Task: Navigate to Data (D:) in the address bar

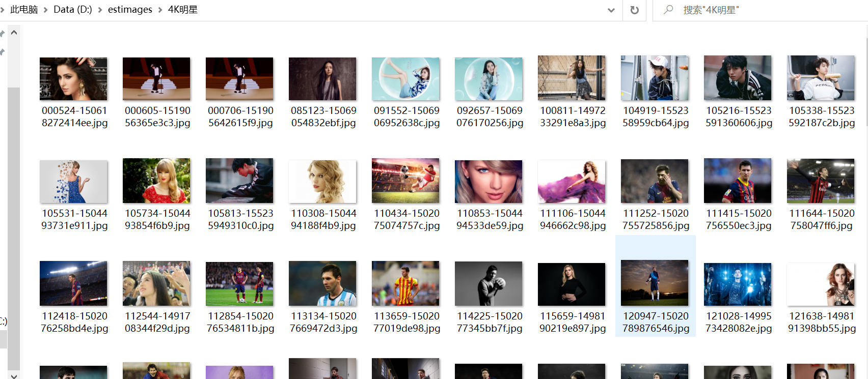Action: (x=73, y=10)
